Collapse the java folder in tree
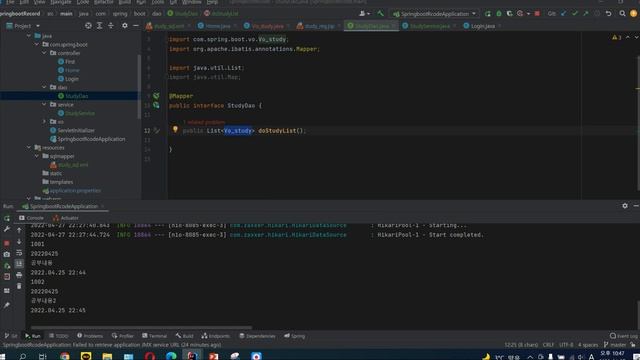 coord(29,36)
